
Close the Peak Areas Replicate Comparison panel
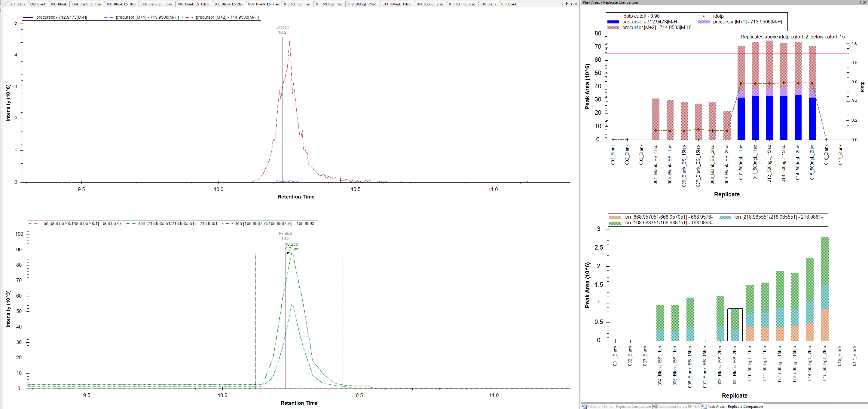(x=865, y=2)
